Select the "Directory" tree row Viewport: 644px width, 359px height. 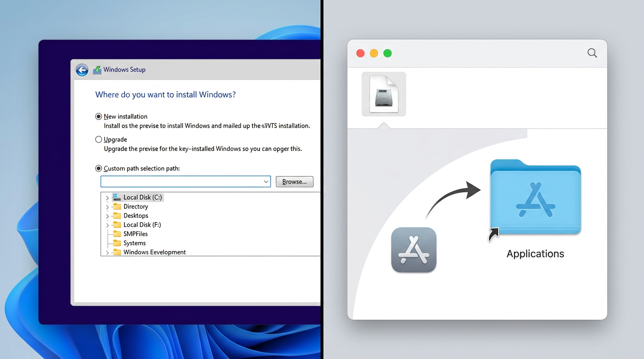136,207
